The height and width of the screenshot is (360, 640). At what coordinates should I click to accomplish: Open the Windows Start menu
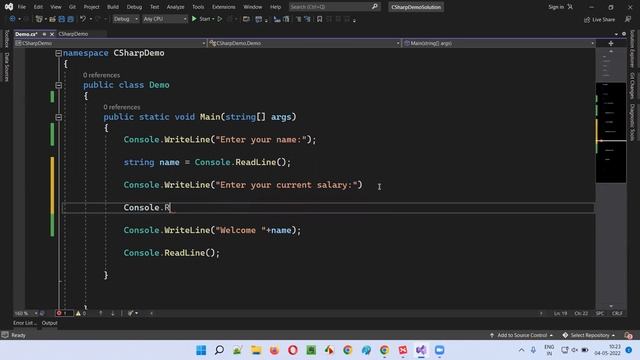tap(201, 350)
